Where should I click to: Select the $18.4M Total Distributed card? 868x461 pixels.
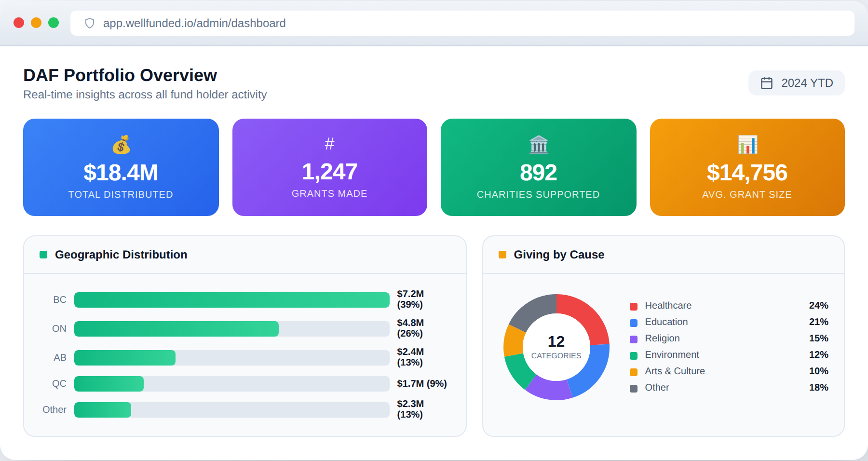coord(121,167)
